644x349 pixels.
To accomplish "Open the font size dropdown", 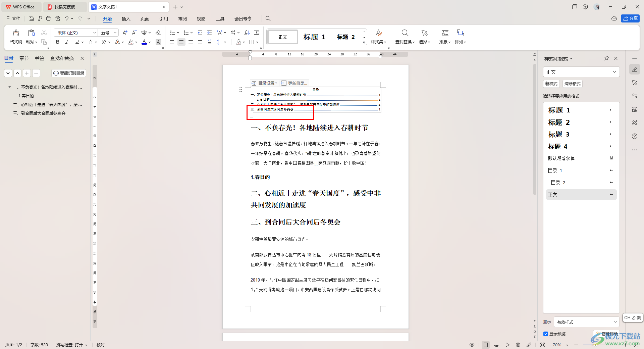I will tap(115, 33).
